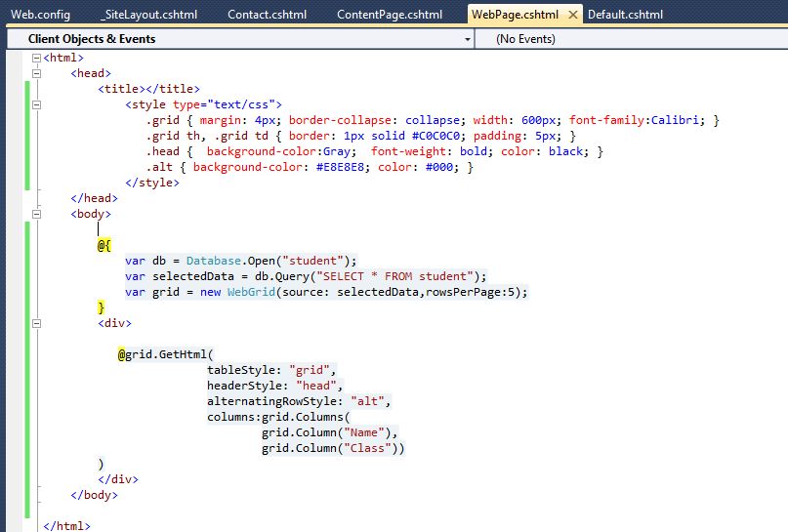Collapse the <head> element outline

36,73
